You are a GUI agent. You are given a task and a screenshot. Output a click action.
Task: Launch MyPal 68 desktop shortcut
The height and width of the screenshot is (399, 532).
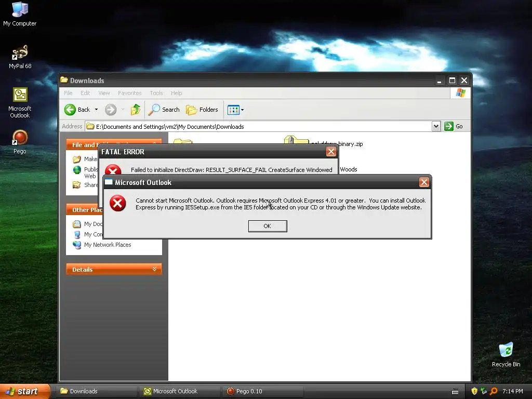click(x=20, y=57)
